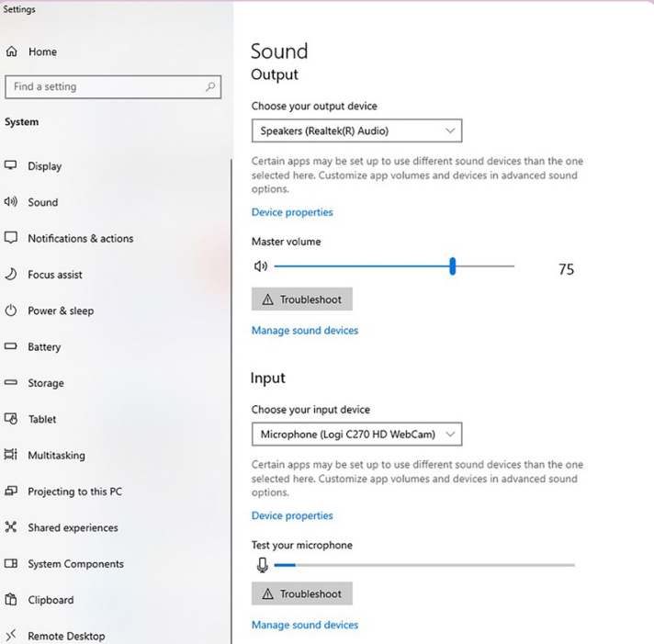Open the input device Microphone dropdown
This screenshot has width=654, height=644.
point(356,435)
